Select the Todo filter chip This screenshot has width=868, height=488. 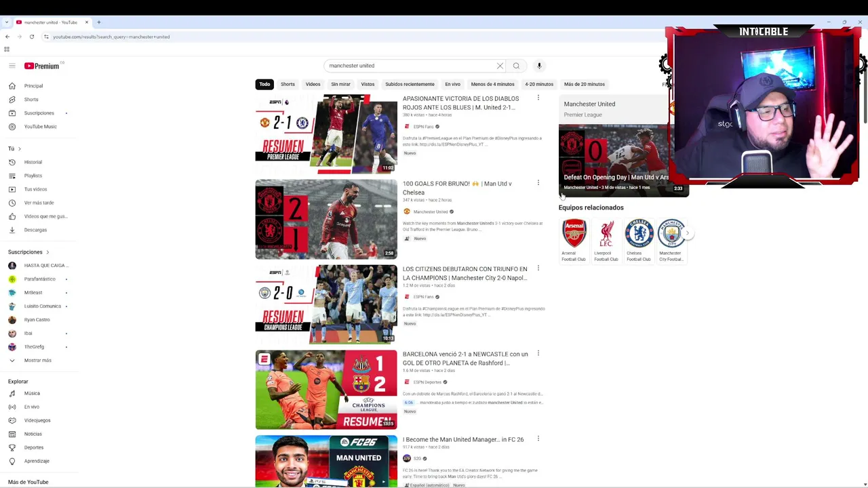tap(264, 84)
